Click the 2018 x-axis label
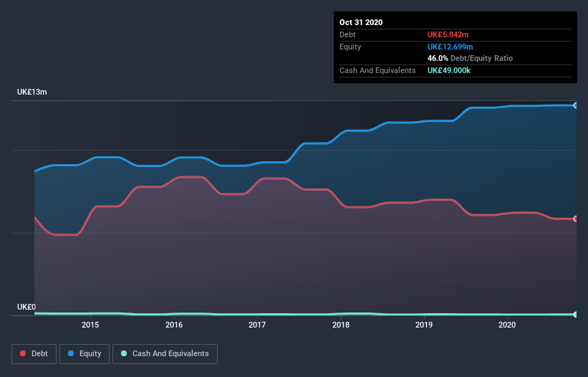588x377 pixels. [341, 325]
